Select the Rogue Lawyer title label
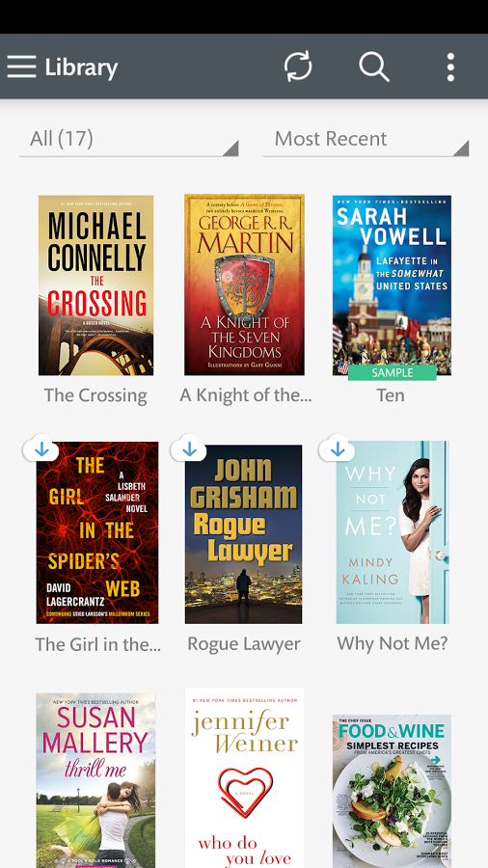488x868 pixels. (x=244, y=644)
